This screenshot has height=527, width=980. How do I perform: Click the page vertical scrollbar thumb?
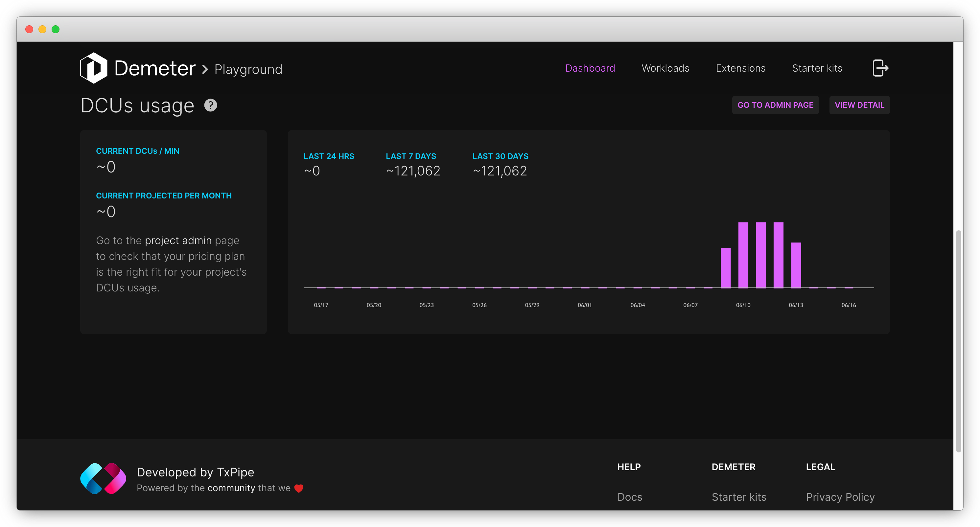[x=958, y=341]
